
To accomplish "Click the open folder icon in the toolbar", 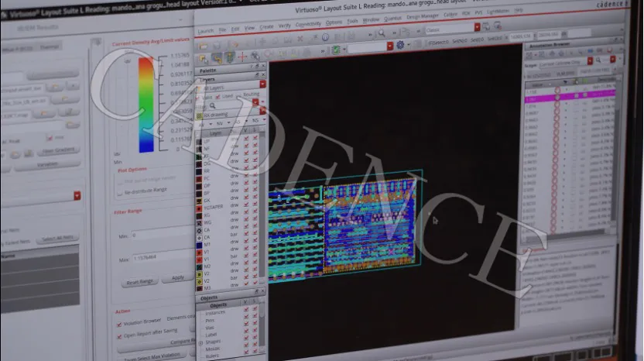I will click(x=204, y=46).
